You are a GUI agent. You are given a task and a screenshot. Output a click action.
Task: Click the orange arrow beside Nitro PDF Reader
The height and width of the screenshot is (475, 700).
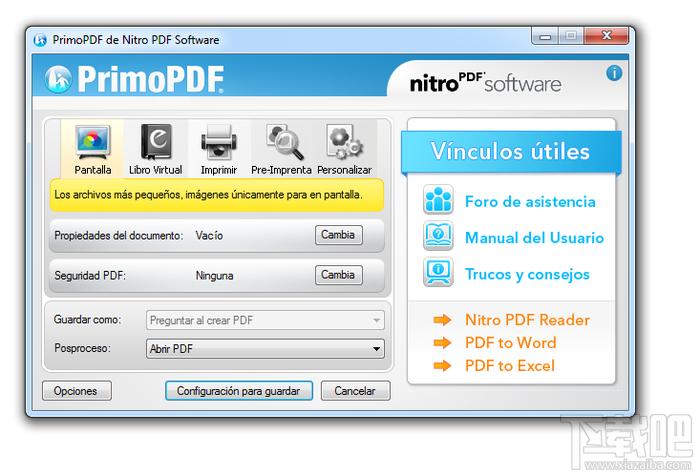pyautogui.click(x=442, y=320)
